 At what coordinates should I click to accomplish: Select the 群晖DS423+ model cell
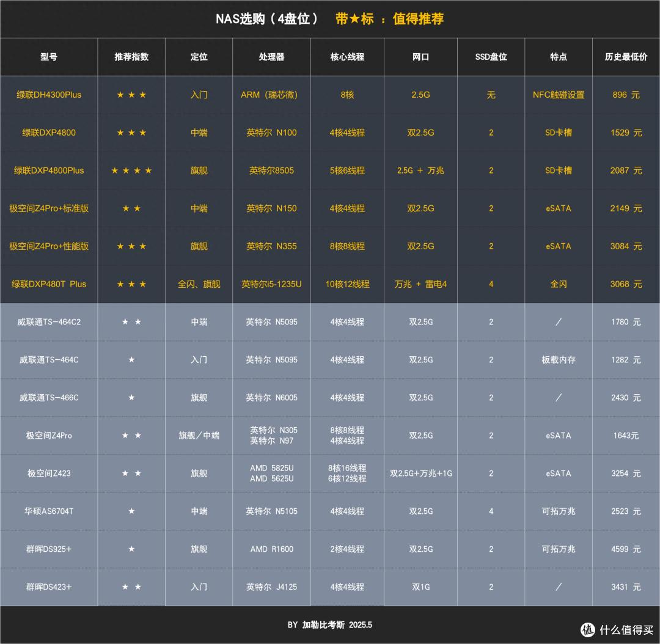point(49,587)
